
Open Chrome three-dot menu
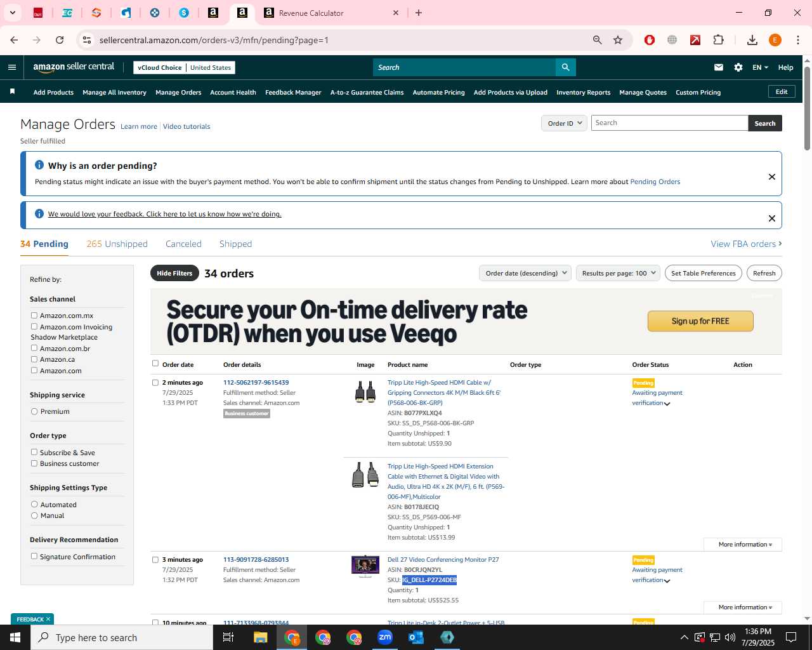(x=798, y=40)
